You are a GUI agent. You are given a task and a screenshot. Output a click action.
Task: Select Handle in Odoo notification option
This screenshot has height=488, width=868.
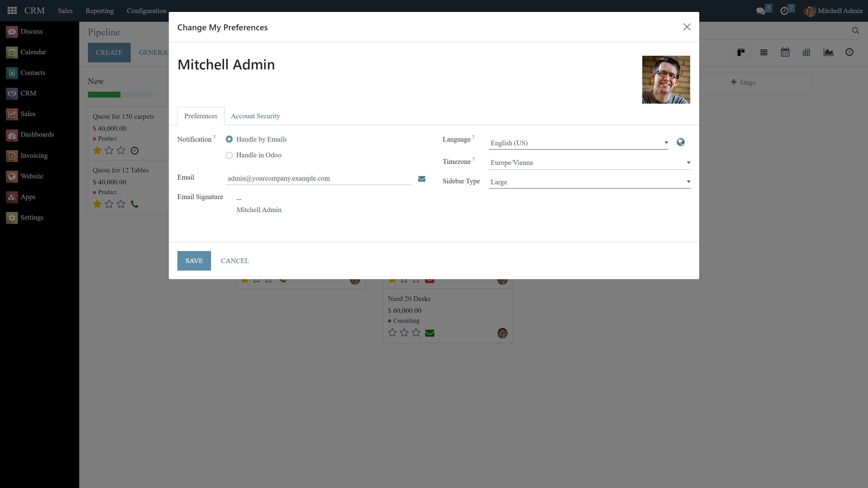[x=229, y=155]
